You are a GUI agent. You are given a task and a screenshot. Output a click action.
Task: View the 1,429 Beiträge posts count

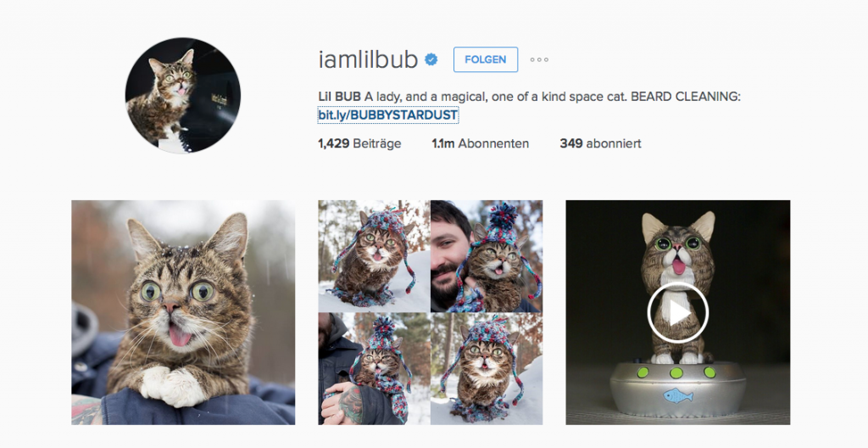(x=359, y=143)
